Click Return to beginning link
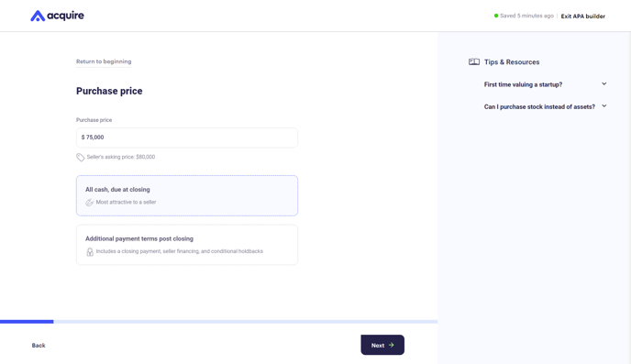This screenshot has height=364, width=631. 104,61
